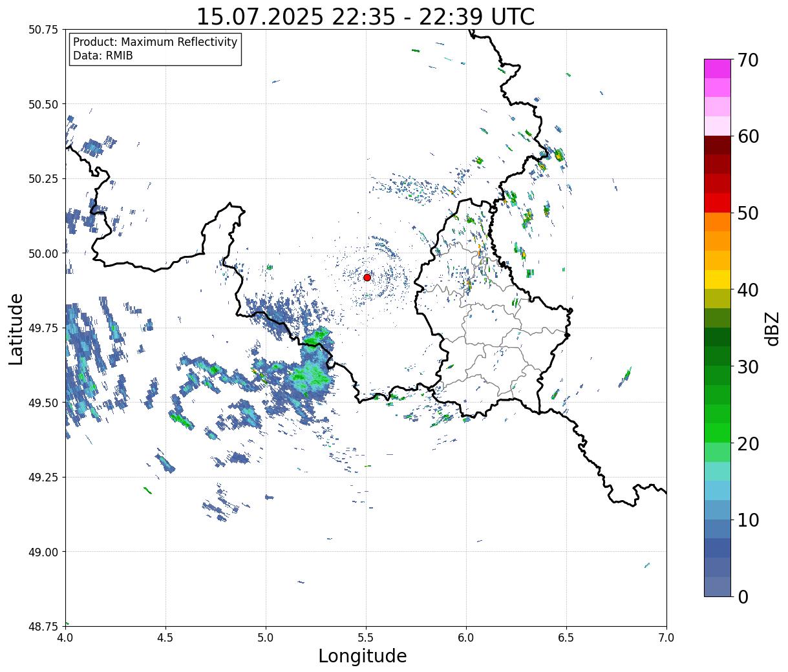Click the latitude tick label 49.50
The width and height of the screenshot is (788, 672).
pyautogui.click(x=43, y=403)
